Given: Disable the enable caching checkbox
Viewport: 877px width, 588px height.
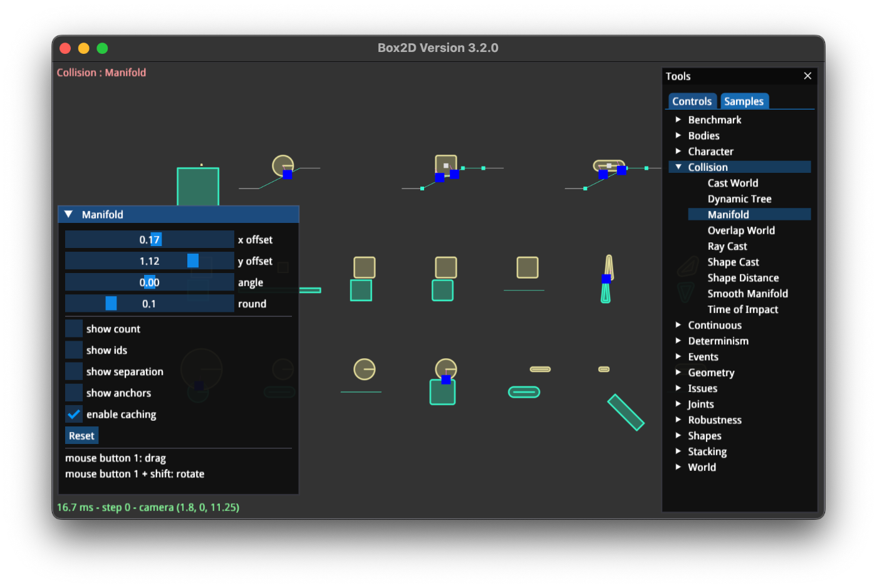Looking at the screenshot, I should point(74,414).
